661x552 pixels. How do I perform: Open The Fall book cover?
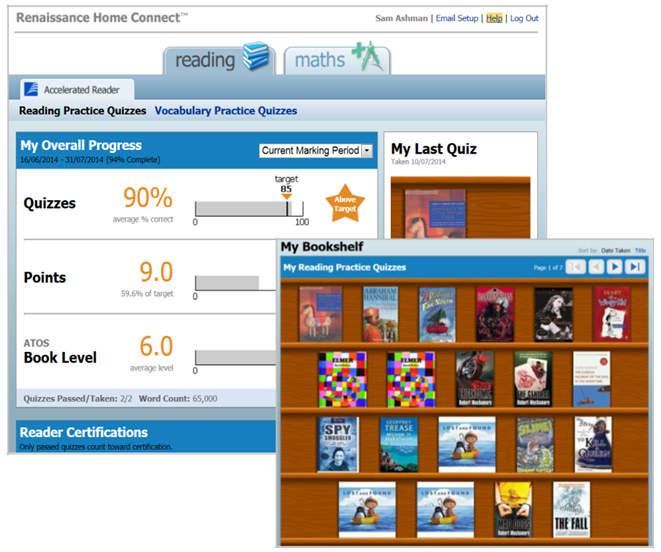tap(571, 510)
